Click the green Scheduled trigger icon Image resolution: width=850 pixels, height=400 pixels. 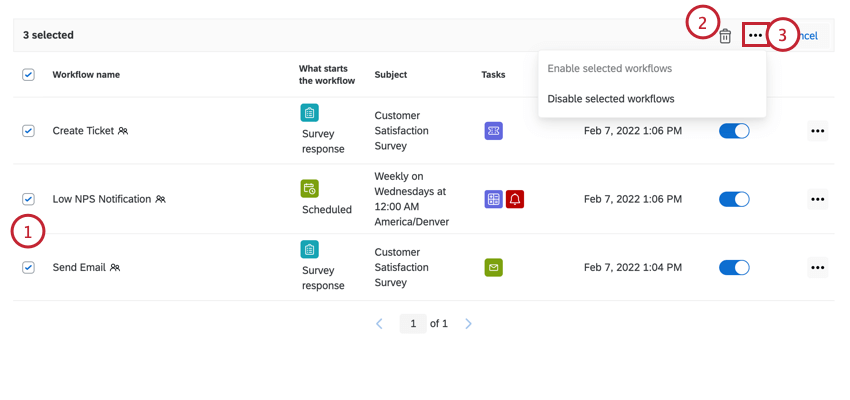tap(310, 188)
